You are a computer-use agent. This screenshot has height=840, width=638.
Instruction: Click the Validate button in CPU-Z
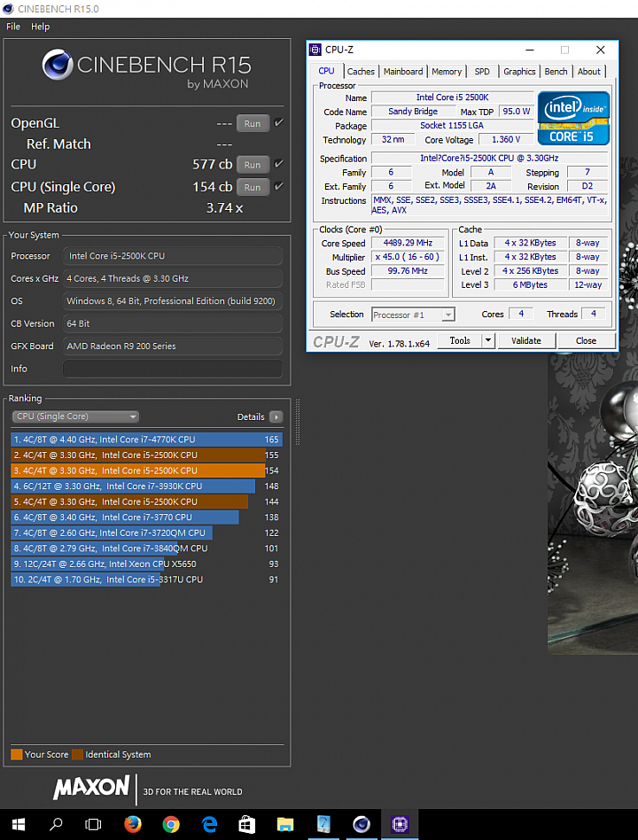[526, 341]
